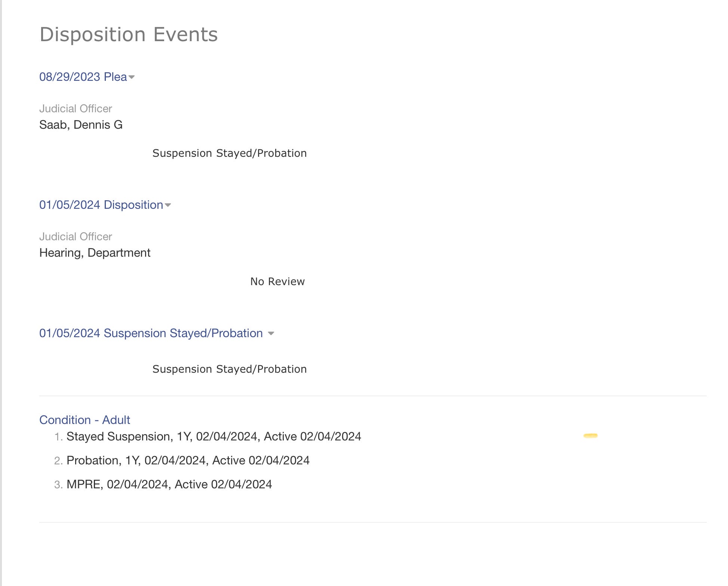Image resolution: width=728 pixels, height=586 pixels.
Task: Click the yellow highlight mark
Action: point(590,436)
